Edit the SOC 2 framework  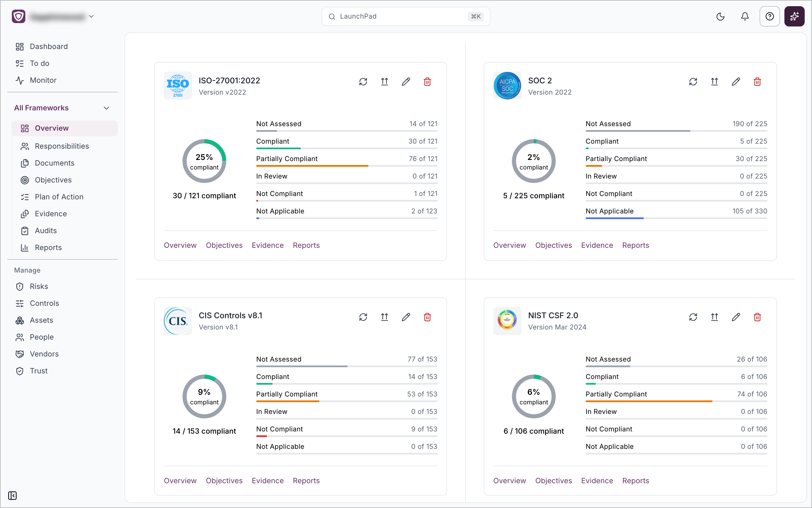pos(736,82)
